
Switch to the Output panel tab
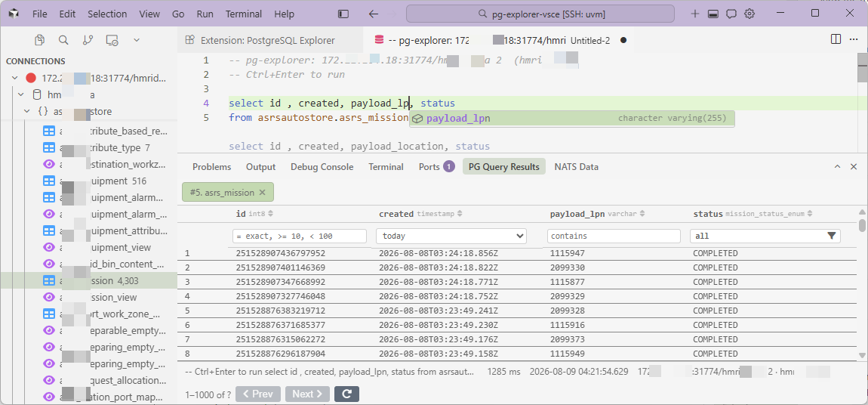tap(260, 167)
